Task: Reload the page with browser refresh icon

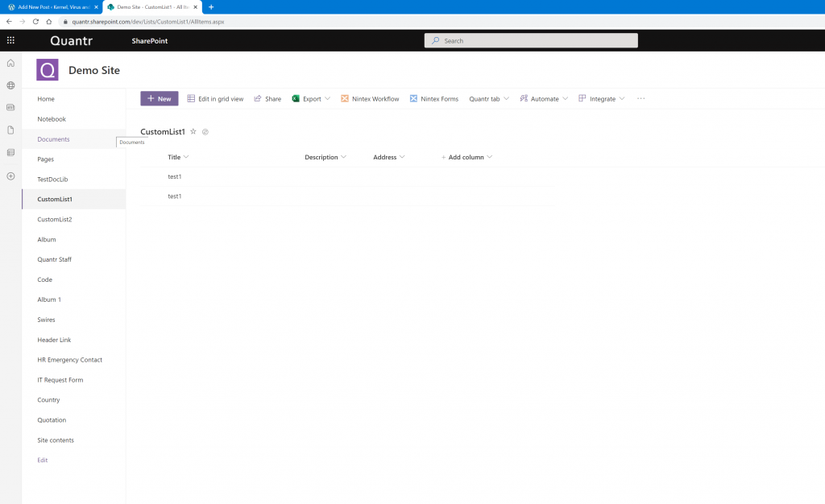Action: pyautogui.click(x=35, y=22)
